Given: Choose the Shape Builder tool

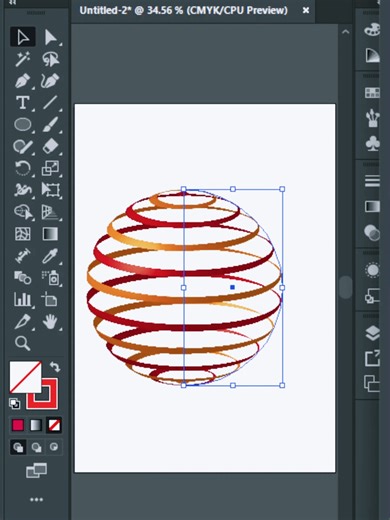Looking at the screenshot, I should point(23,212).
